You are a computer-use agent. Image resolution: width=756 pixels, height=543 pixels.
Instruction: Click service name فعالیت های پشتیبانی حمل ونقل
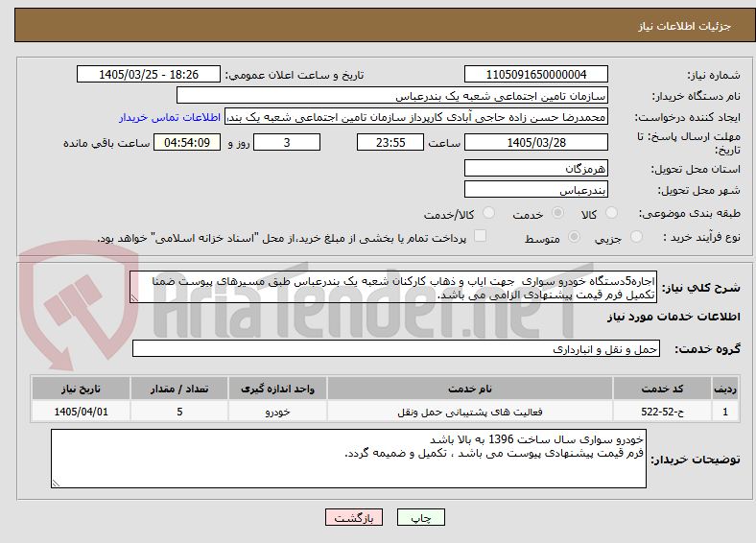click(470, 412)
